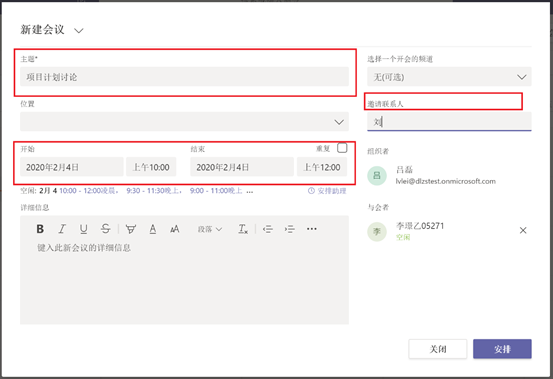Viewport: 553px width, 379px height.
Task: Select suggested time 9:00 - 11:00
Action: (x=216, y=191)
